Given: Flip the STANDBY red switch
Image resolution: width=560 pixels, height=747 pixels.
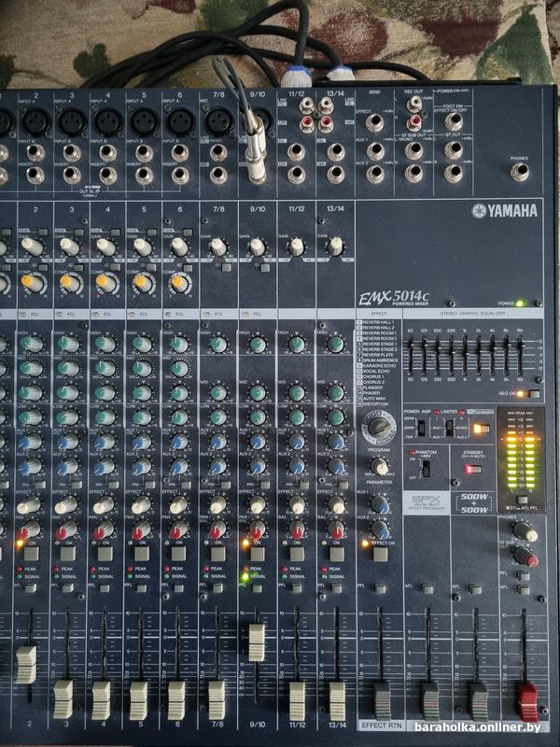Looking at the screenshot, I should (473, 470).
